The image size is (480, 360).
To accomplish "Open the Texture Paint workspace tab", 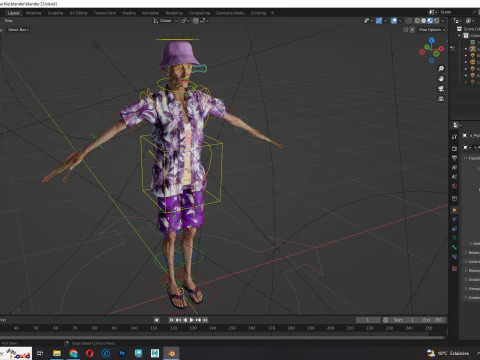I will [x=105, y=13].
